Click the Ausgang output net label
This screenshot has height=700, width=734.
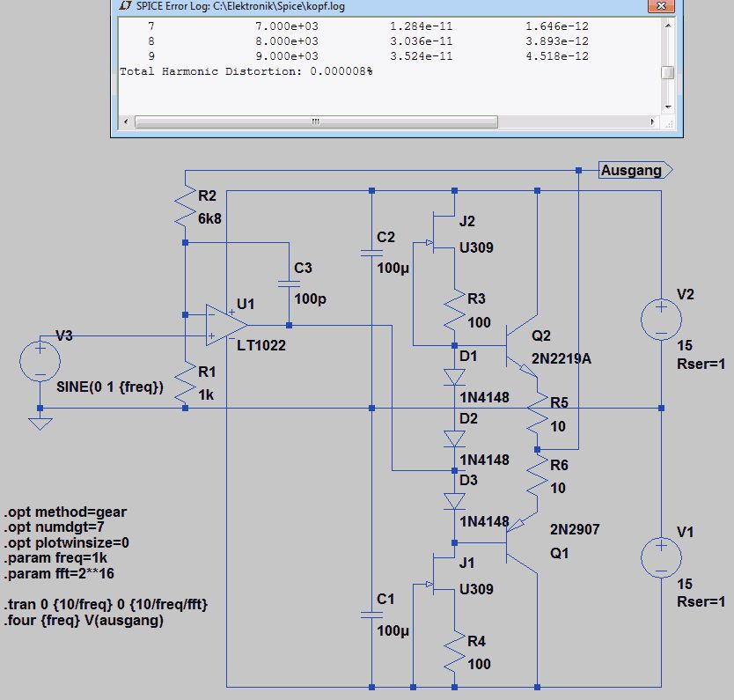635,170
